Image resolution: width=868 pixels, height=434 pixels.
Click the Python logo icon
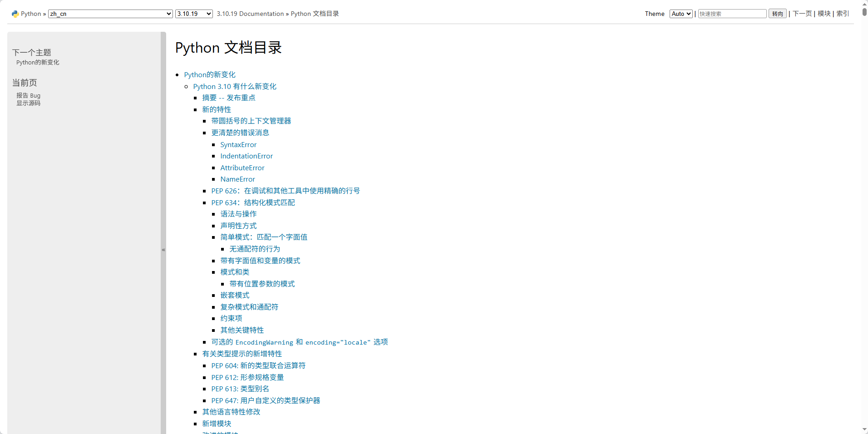[x=15, y=14]
